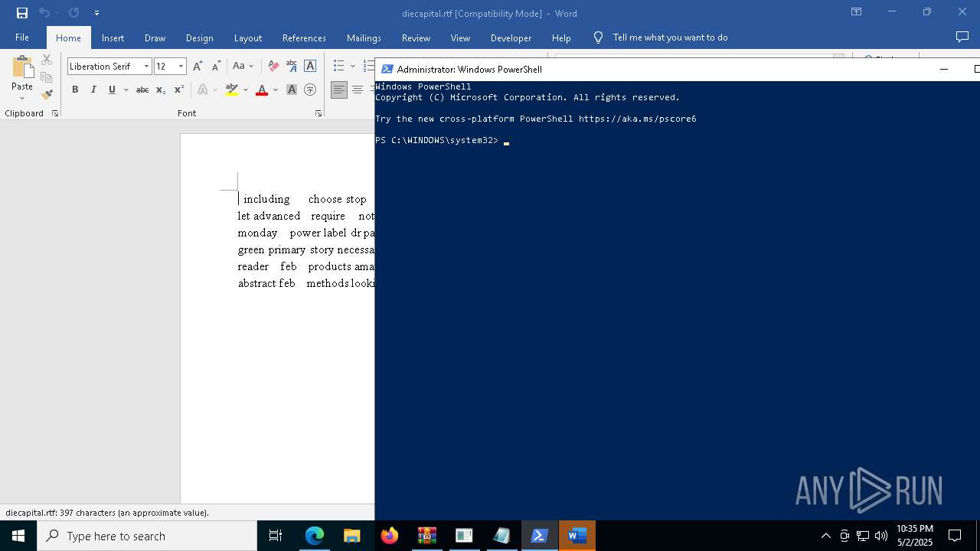
Task: Open the font color dropdown arrow
Action: coord(275,90)
